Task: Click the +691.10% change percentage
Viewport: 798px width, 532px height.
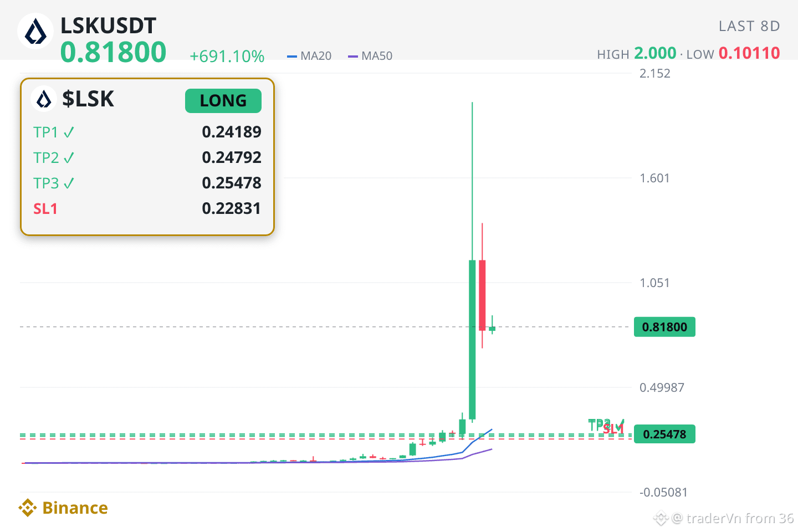Action: click(x=227, y=56)
